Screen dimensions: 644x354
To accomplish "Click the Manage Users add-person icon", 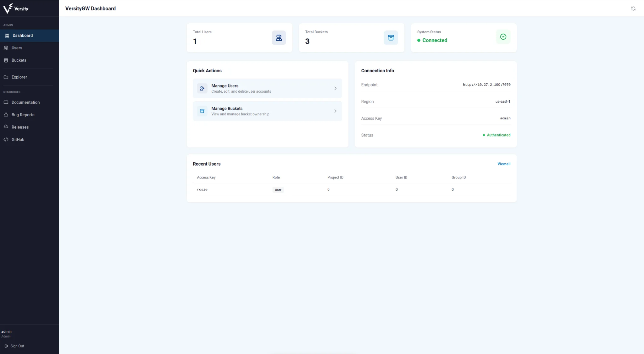I will coord(202,88).
